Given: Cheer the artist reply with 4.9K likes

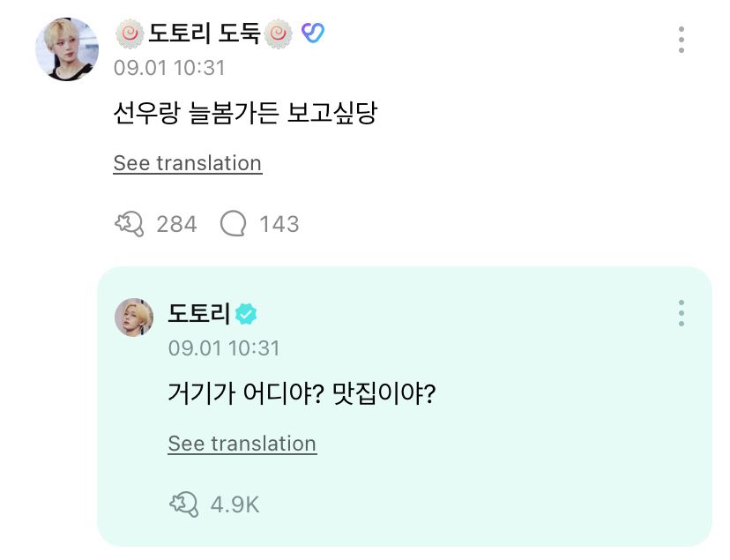Looking at the screenshot, I should (x=183, y=504).
